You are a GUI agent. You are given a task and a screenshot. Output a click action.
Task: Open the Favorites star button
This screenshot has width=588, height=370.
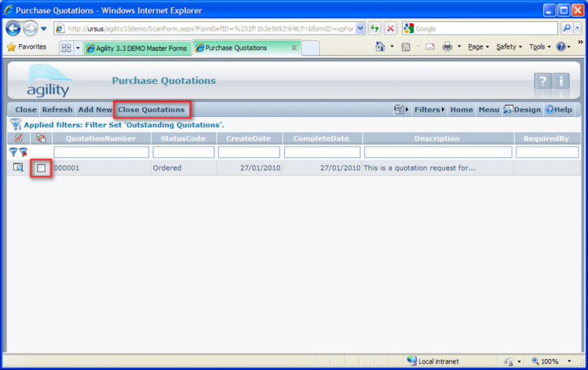pos(26,47)
